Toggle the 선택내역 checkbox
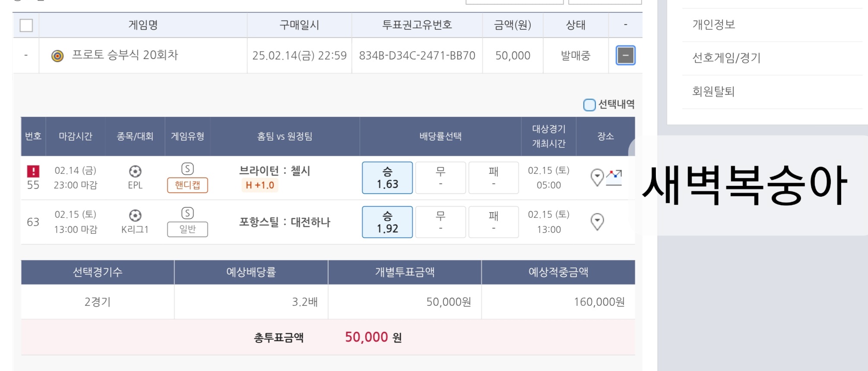Image resolution: width=868 pixels, height=371 pixels. [x=589, y=105]
